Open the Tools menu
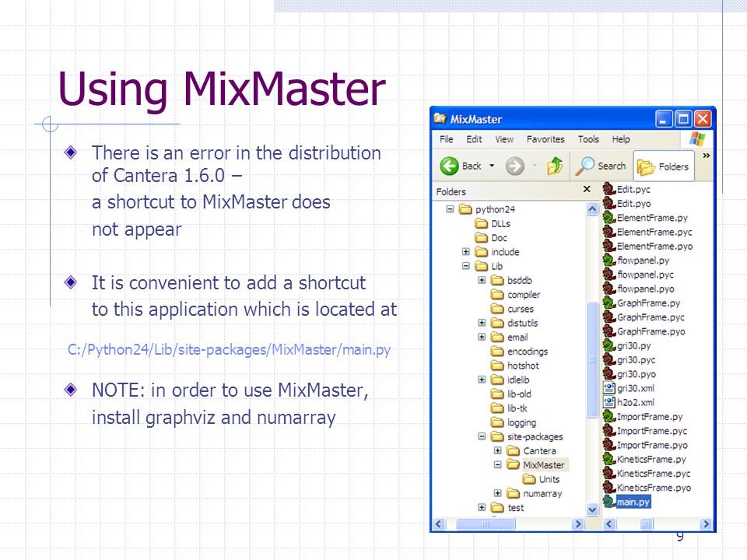The width and height of the screenshot is (747, 560). coord(588,139)
